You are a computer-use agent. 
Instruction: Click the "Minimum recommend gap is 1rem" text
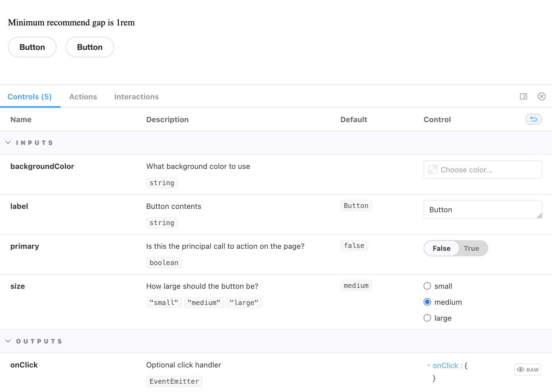[x=71, y=23]
